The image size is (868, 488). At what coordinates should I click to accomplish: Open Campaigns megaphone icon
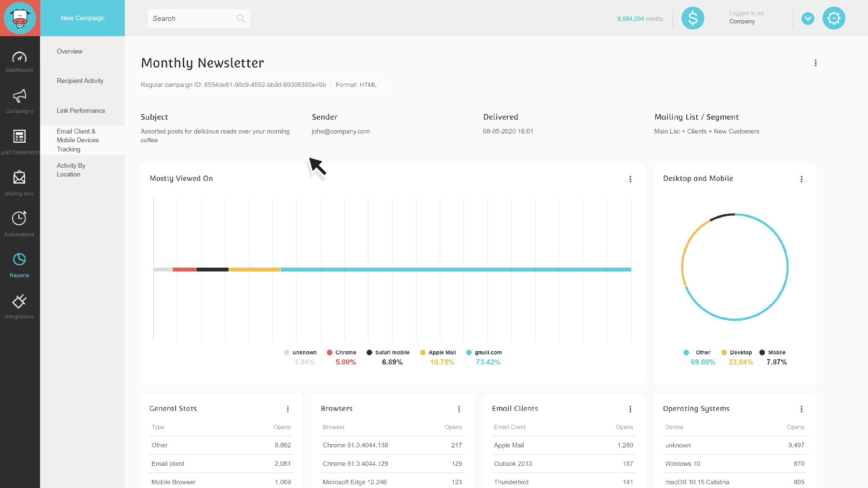click(19, 96)
